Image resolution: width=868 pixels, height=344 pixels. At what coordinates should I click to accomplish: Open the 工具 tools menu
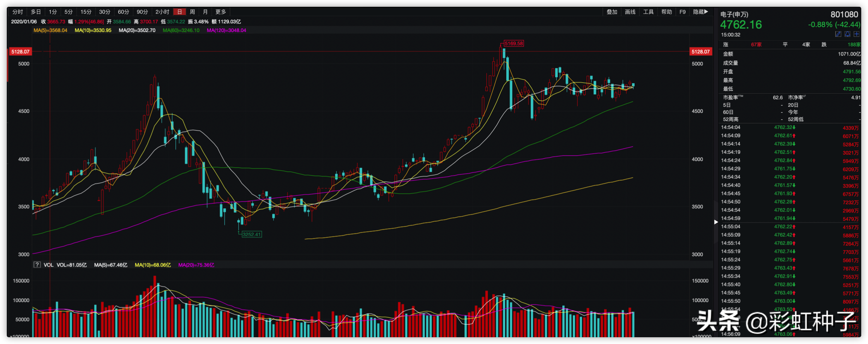(648, 12)
